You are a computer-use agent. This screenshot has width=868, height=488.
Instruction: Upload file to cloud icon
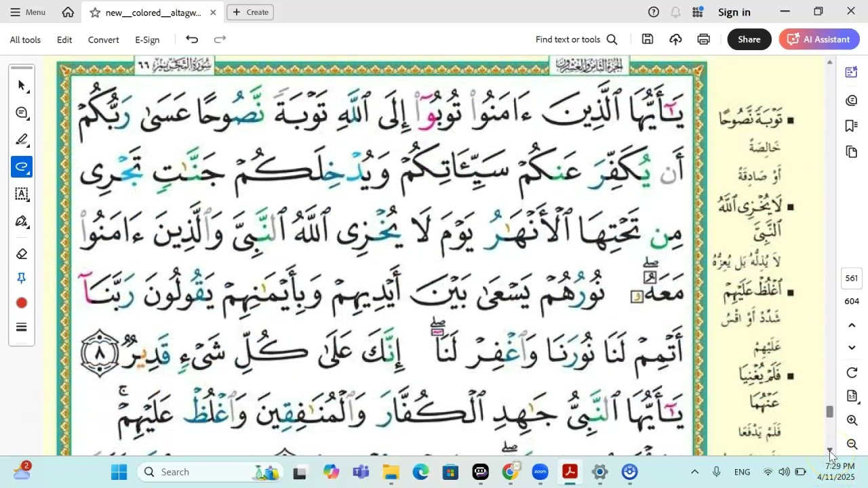click(x=675, y=39)
